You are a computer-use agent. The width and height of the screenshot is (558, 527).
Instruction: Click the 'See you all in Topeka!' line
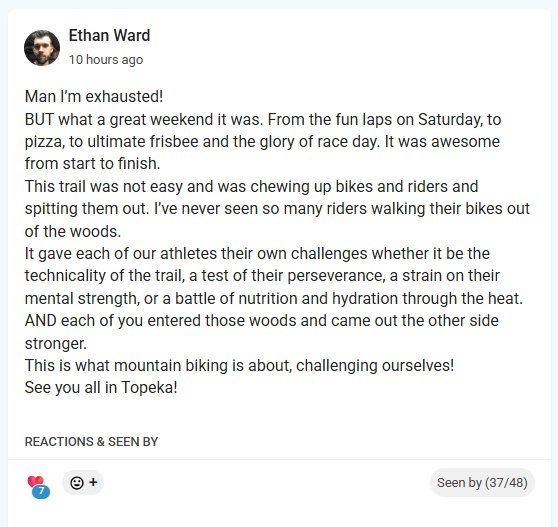(x=101, y=388)
